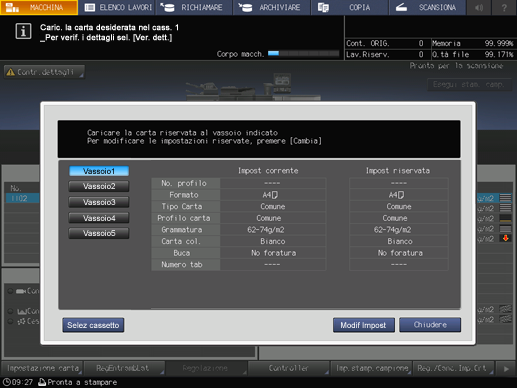Open Regolazione bottom menu
517x388 pixels.
[206, 368]
